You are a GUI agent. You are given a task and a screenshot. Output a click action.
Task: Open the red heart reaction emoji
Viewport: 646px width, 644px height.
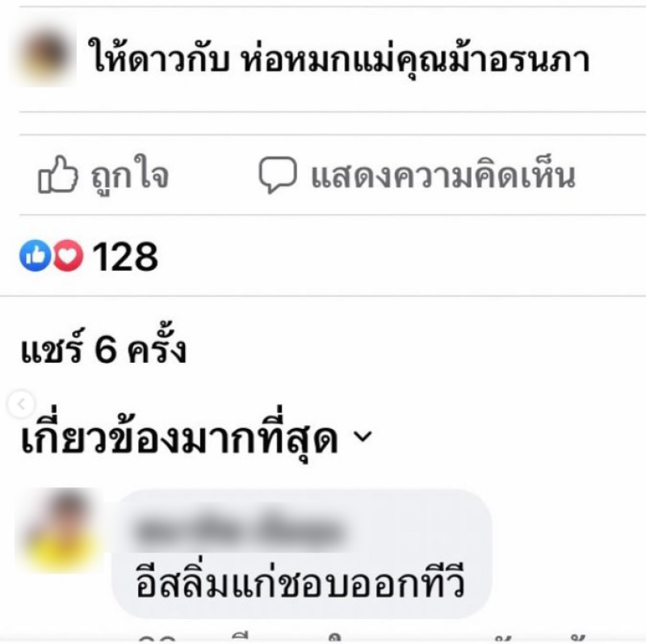click(68, 255)
